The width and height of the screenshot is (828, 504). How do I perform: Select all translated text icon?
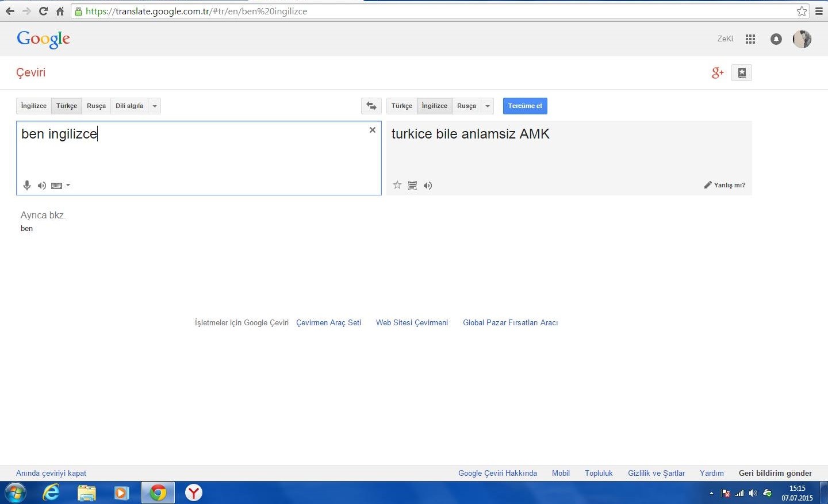coord(412,185)
